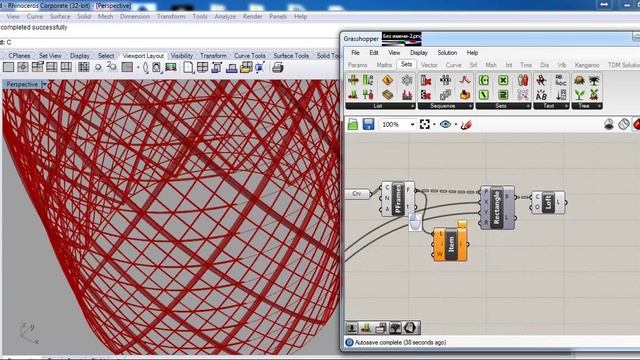The height and width of the screenshot is (360, 640).
Task: Open the Rhino Render menu
Action: click(x=252, y=17)
